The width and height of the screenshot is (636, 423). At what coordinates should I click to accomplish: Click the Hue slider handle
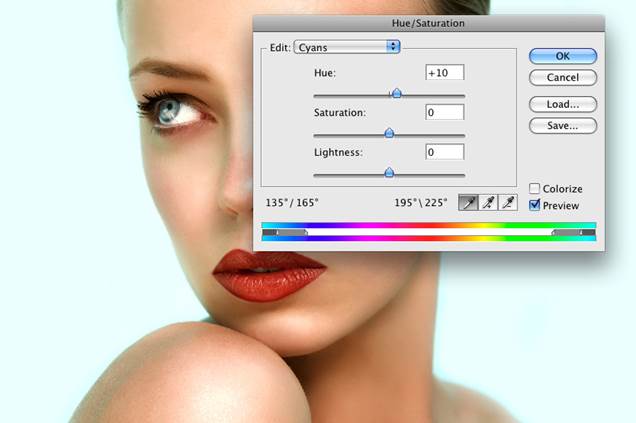pos(397,93)
